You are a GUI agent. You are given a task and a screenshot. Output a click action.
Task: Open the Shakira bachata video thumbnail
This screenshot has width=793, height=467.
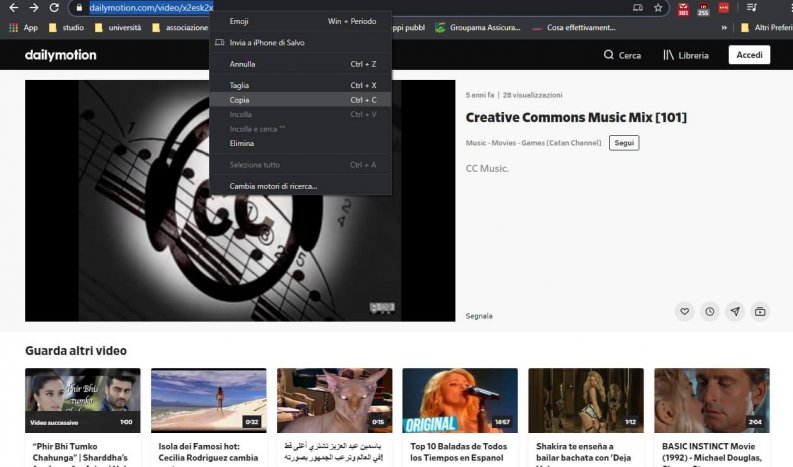[585, 400]
